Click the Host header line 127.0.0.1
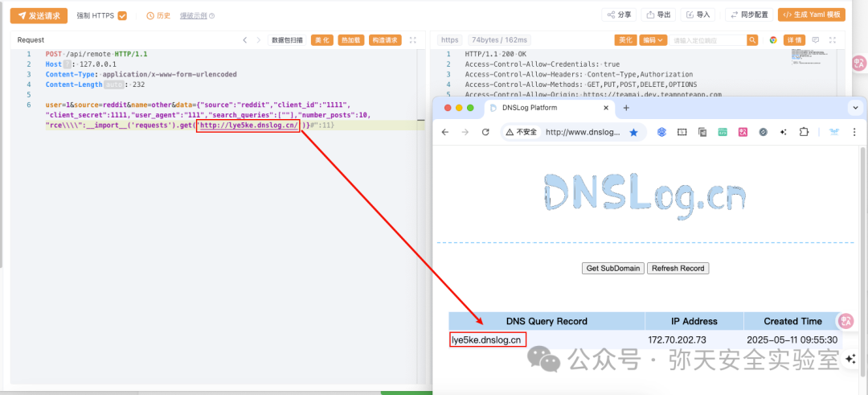 coord(81,64)
